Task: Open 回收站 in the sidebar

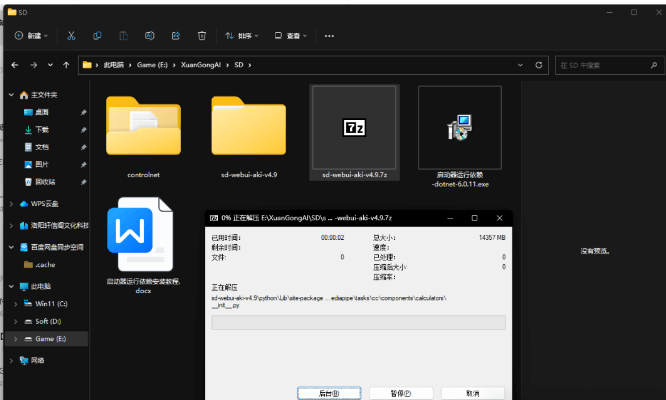Action: pyautogui.click(x=47, y=182)
